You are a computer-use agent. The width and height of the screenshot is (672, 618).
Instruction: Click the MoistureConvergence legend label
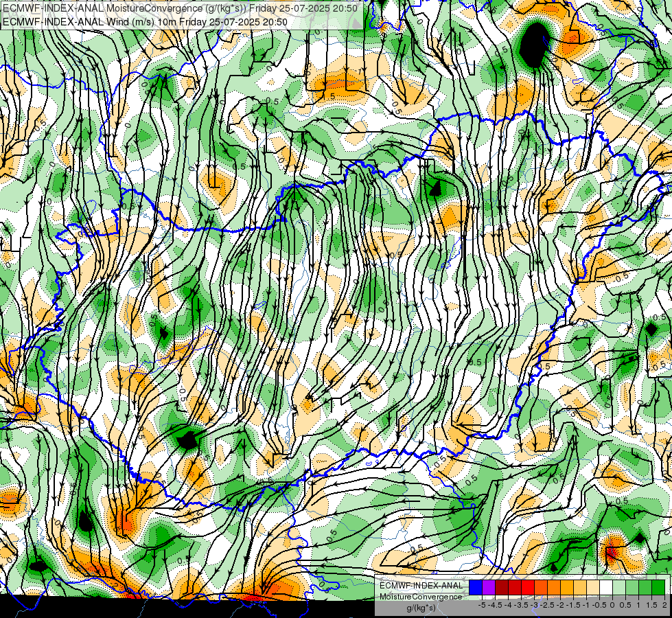click(421, 597)
